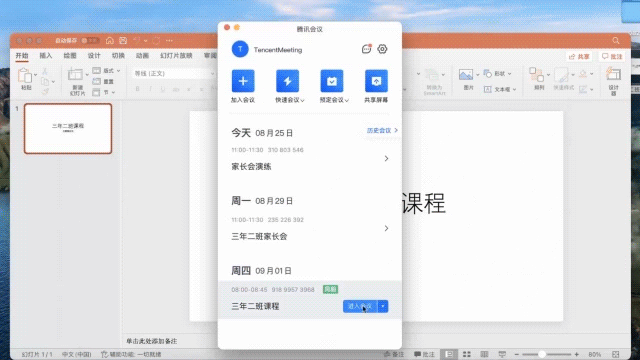Image resolution: width=640 pixels, height=360 pixels.
Task: Click the 预定会议 calendar icon
Action: [332, 81]
